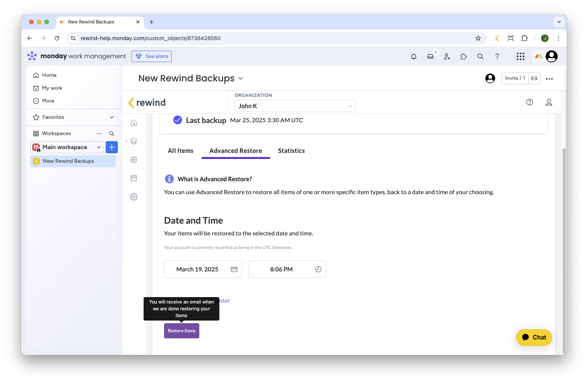This screenshot has width=588, height=383.
Task: Open the notifications bell
Action: [414, 56]
